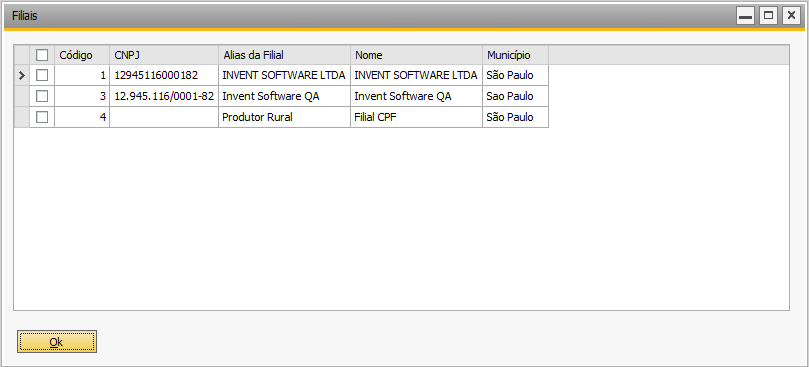Click the Município column header
Viewport: 809px width, 367px height.
click(x=515, y=55)
